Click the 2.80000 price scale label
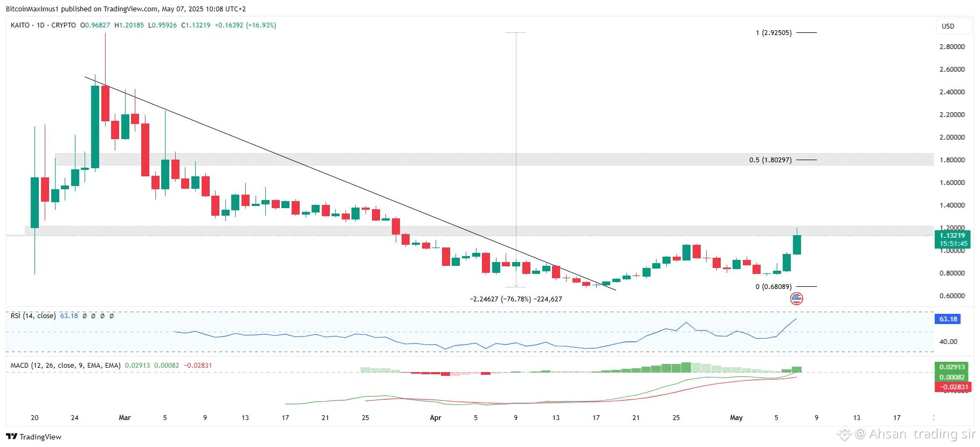980x447 pixels. (952, 47)
